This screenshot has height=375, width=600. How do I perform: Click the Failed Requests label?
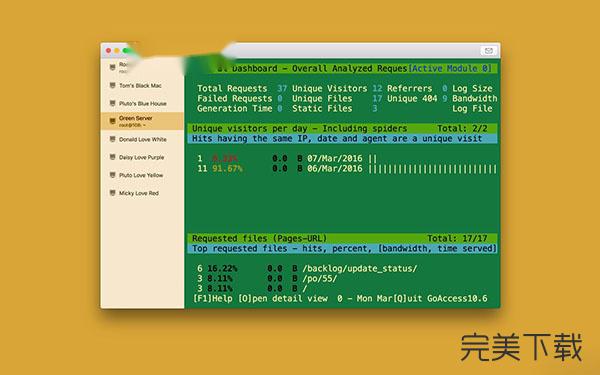[235, 98]
